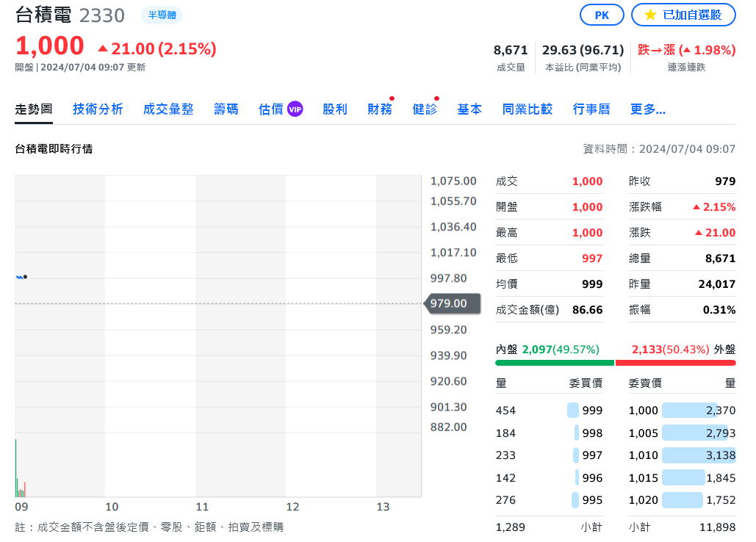Click the green 內盤 ratio bar
This screenshot has height=542, width=756.
click(555, 363)
